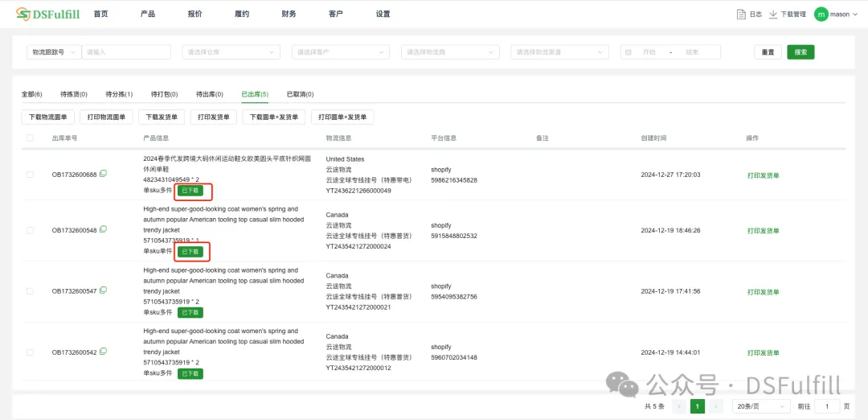
Task: Open the 财务 menu in top navigation
Action: pyautogui.click(x=289, y=14)
